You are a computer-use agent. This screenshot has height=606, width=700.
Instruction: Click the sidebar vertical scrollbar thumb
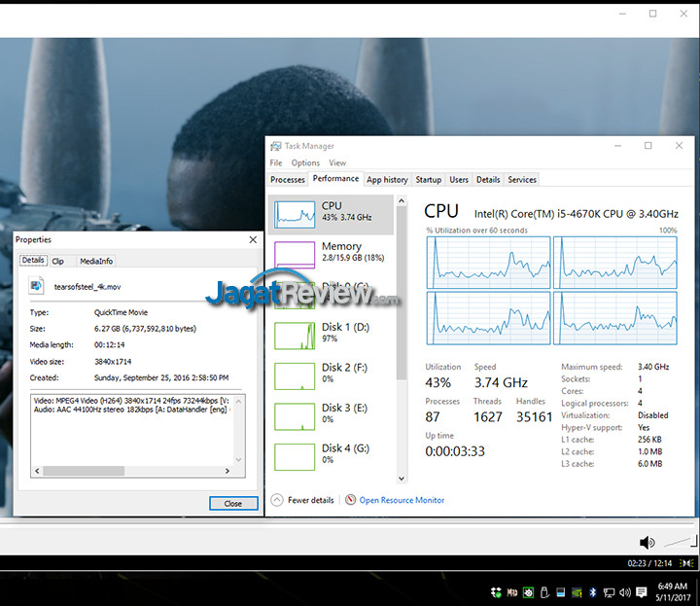click(402, 294)
